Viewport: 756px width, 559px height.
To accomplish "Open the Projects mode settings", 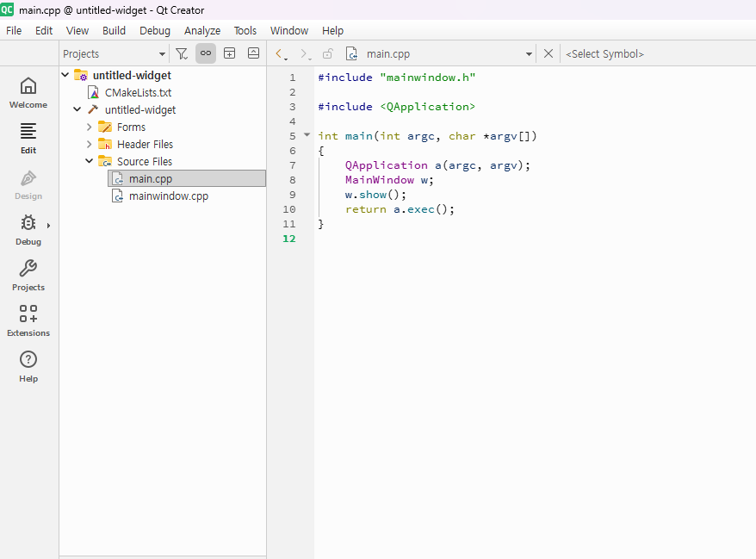I will [28, 275].
